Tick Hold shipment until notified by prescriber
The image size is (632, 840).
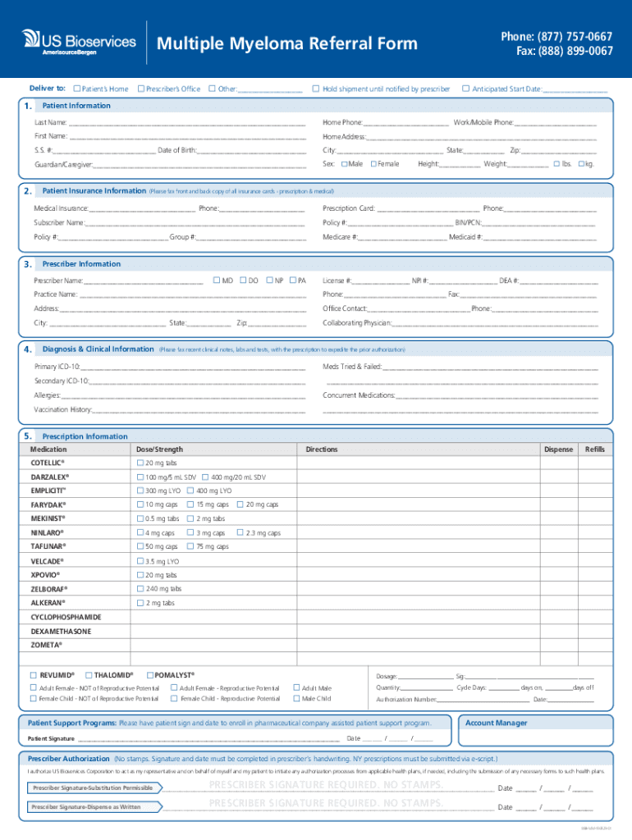click(316, 89)
